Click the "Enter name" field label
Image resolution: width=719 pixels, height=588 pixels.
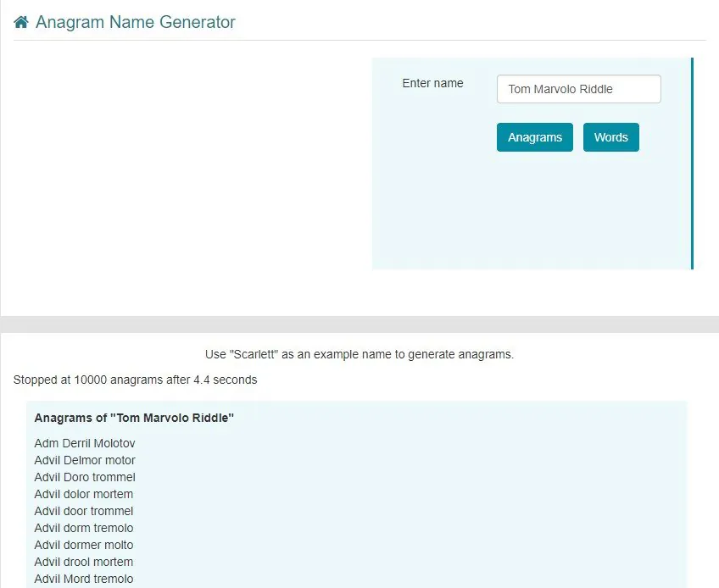[432, 83]
